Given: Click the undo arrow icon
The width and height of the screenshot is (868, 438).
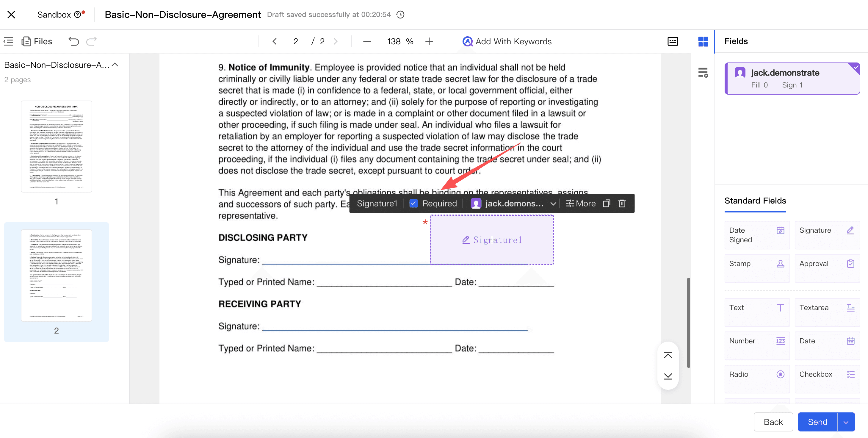Looking at the screenshot, I should [73, 41].
